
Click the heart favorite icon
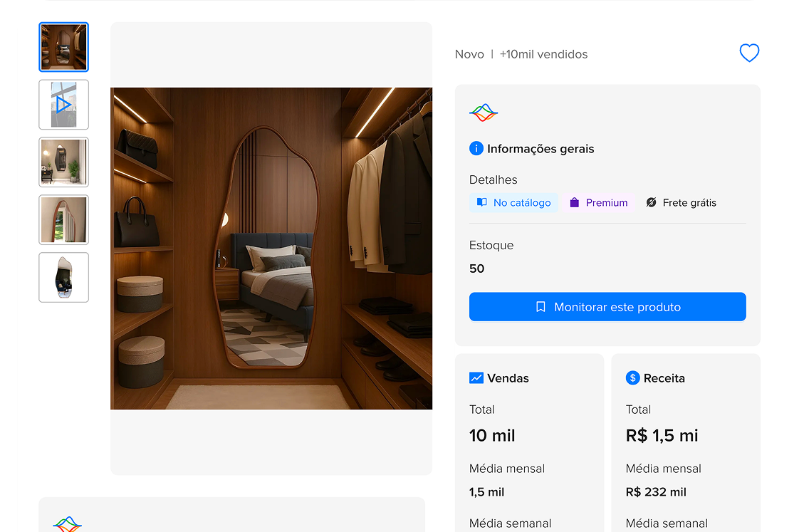(x=749, y=53)
